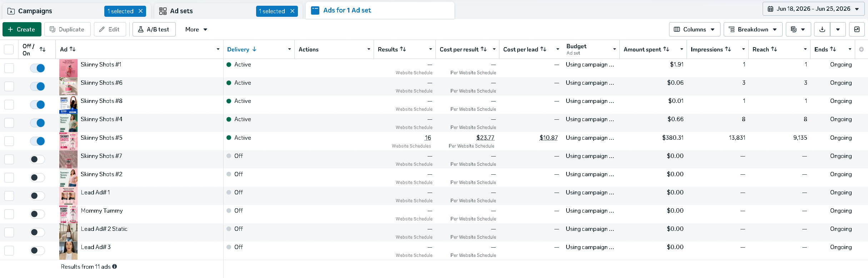868x278 pixels.
Task: Turn on the Mommy Tummy ad
Action: 38,214
